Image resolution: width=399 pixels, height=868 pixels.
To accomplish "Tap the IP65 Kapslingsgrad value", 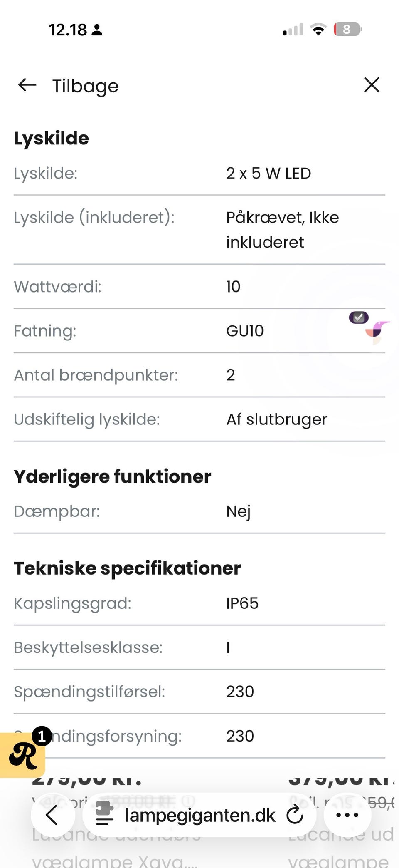I will (x=242, y=603).
